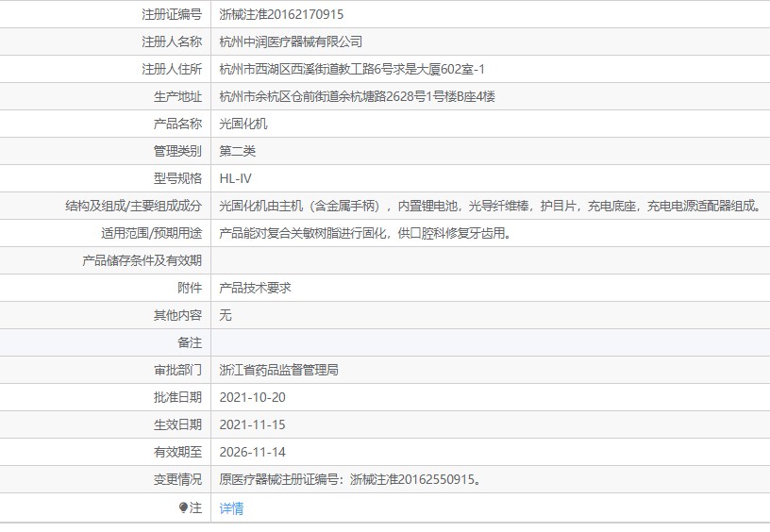The height and width of the screenshot is (532, 770).
Task: Click the registrant address ending 602室-1
Action: point(352,69)
